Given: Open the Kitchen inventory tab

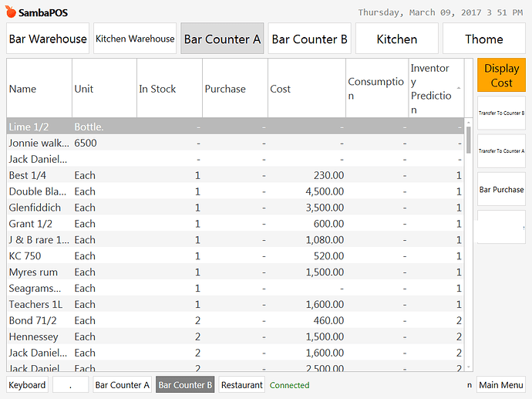Looking at the screenshot, I should pyautogui.click(x=396, y=39).
